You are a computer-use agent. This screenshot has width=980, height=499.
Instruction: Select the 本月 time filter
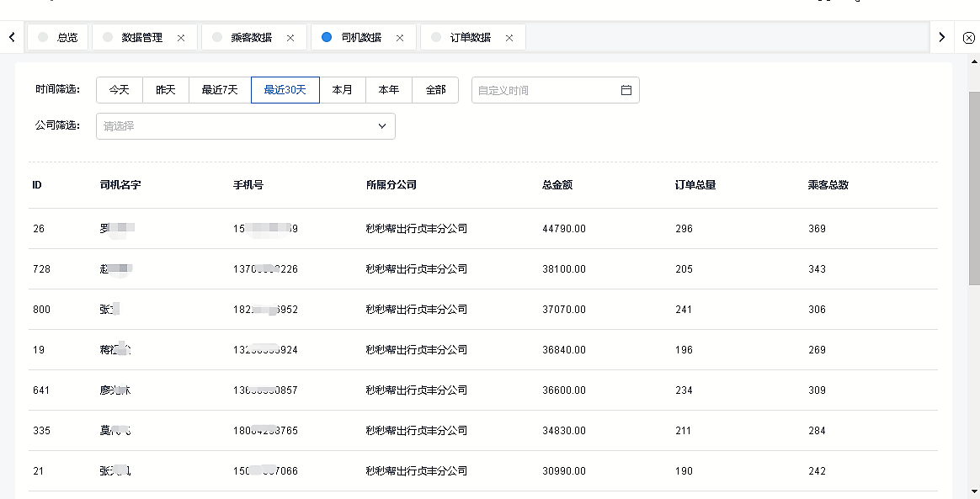[x=343, y=90]
